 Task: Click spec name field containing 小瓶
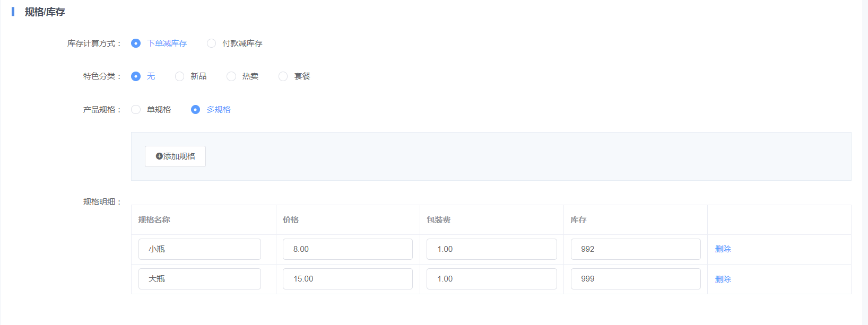pos(199,249)
